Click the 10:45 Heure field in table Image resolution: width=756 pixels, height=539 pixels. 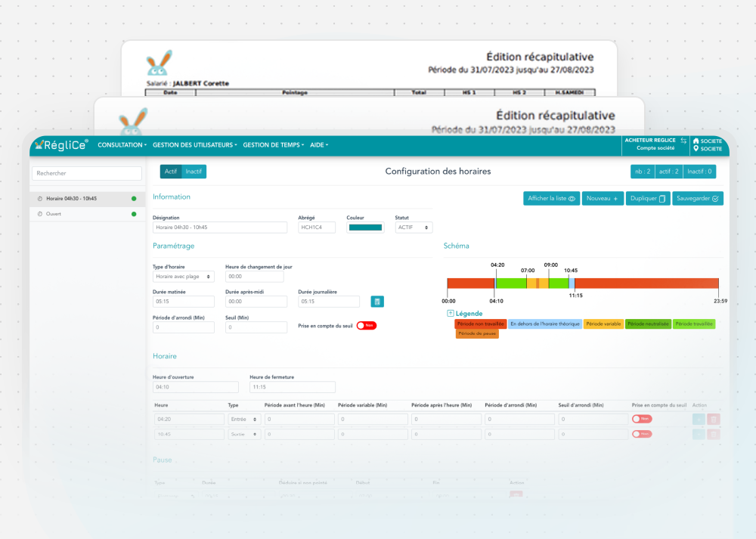click(189, 435)
